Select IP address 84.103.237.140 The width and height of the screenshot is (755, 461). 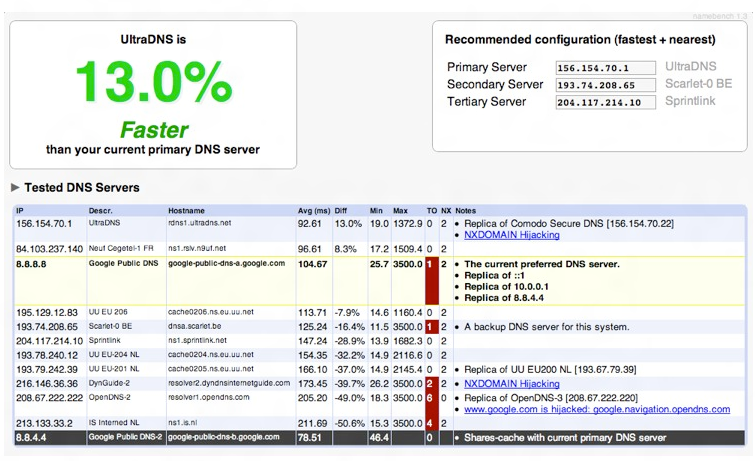50,250
